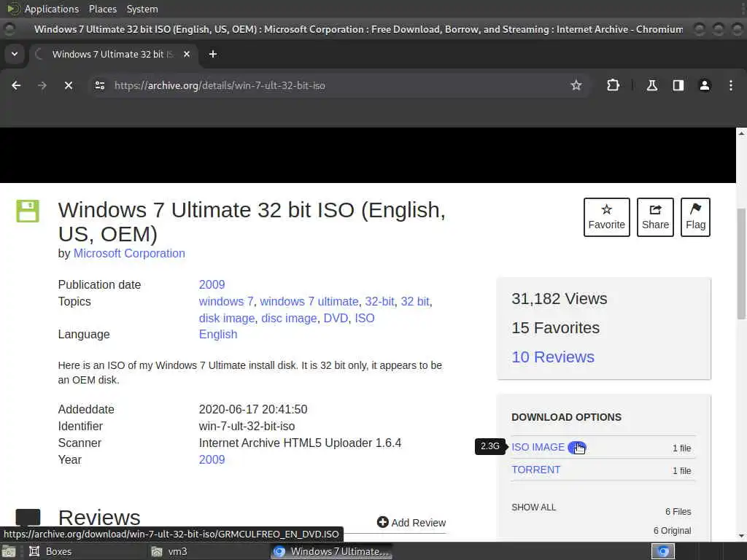Image resolution: width=747 pixels, height=560 pixels.
Task: Click the Year 2009 link
Action: (212, 460)
